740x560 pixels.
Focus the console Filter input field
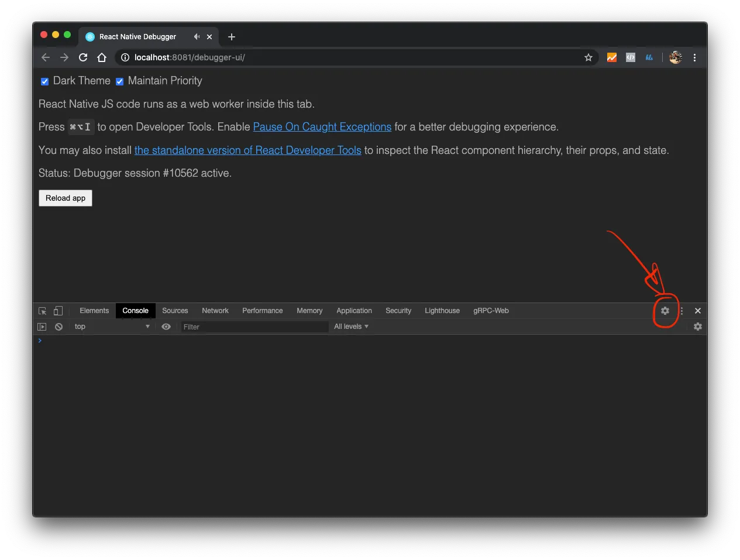pyautogui.click(x=254, y=327)
